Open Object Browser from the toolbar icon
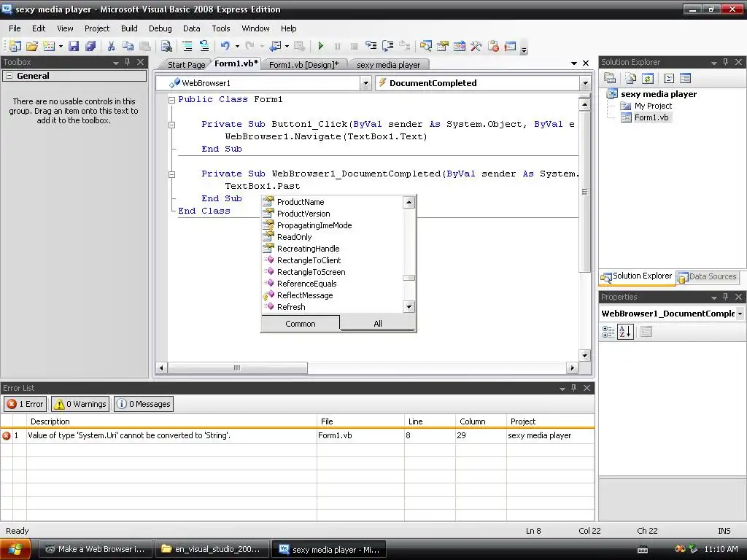 pyautogui.click(x=460, y=46)
